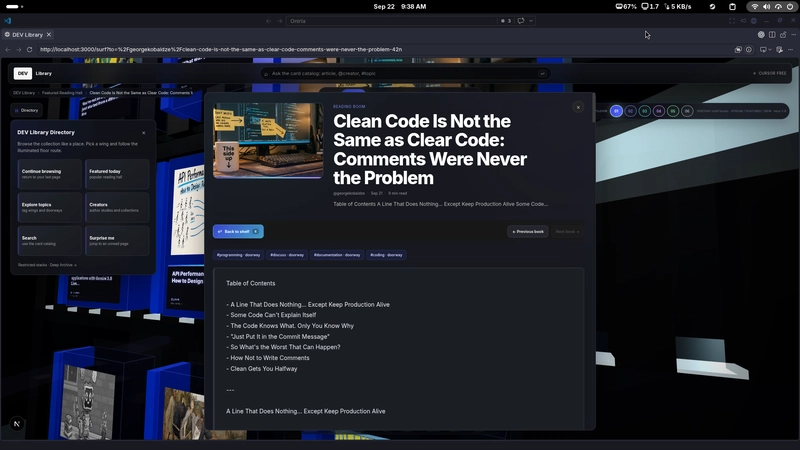Click the Next.js N badge at bottom left
This screenshot has height=450, width=800.
pyautogui.click(x=17, y=423)
